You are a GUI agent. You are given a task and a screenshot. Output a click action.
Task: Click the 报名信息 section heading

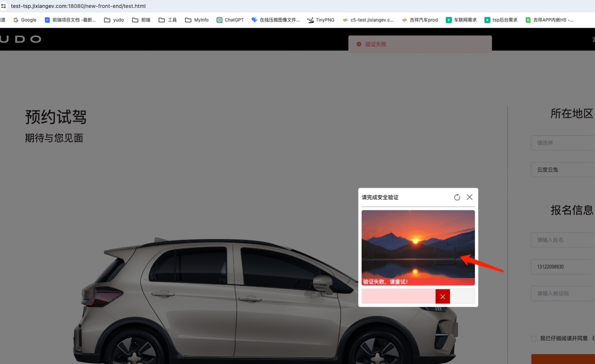tap(572, 210)
